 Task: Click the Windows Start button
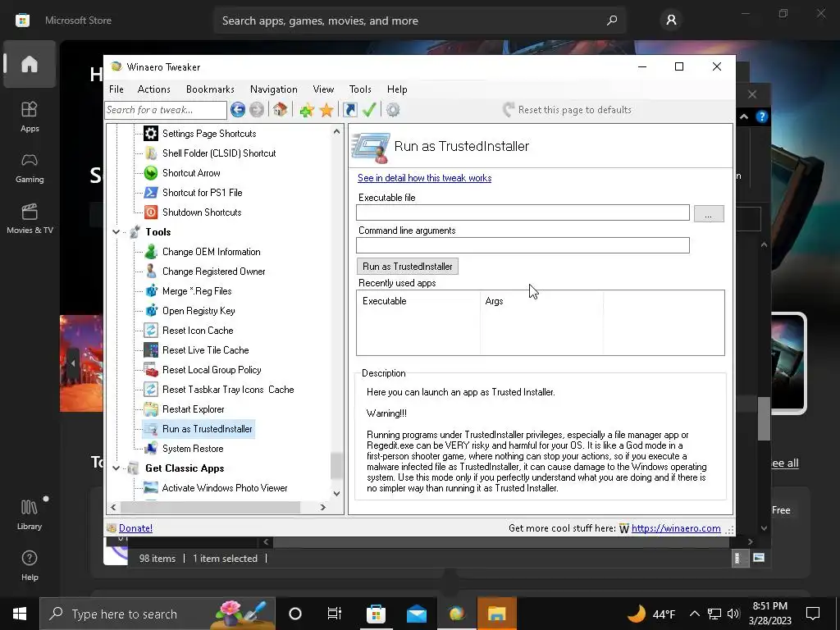coord(20,614)
